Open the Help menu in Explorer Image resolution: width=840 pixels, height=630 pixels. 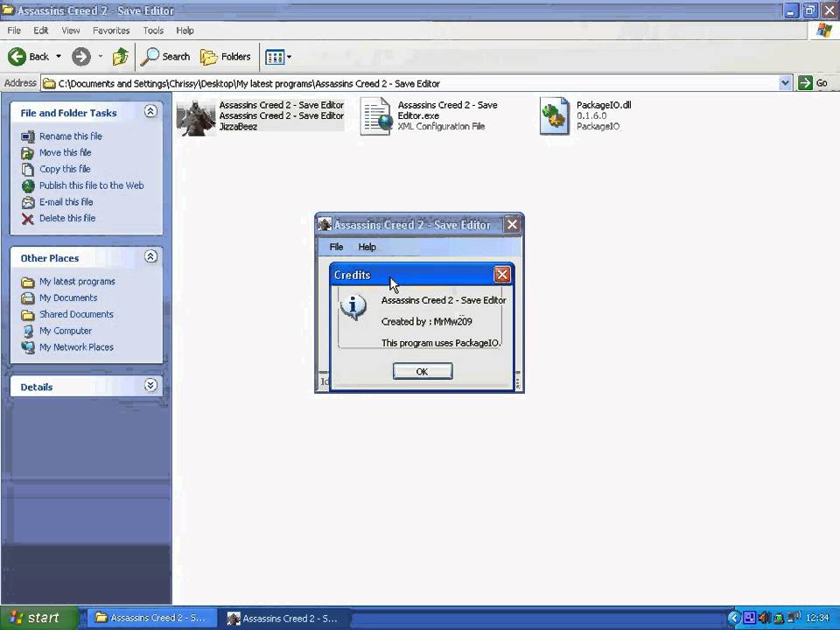pos(185,31)
